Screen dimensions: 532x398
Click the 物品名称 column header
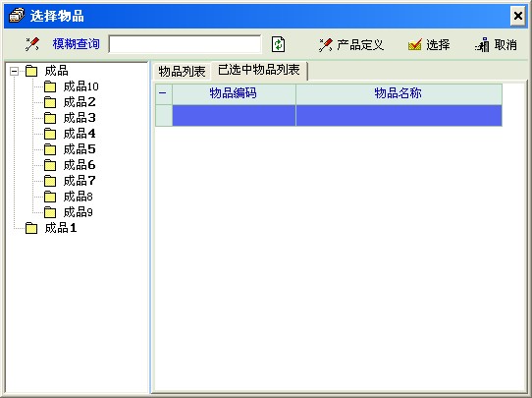pyautogui.click(x=399, y=93)
